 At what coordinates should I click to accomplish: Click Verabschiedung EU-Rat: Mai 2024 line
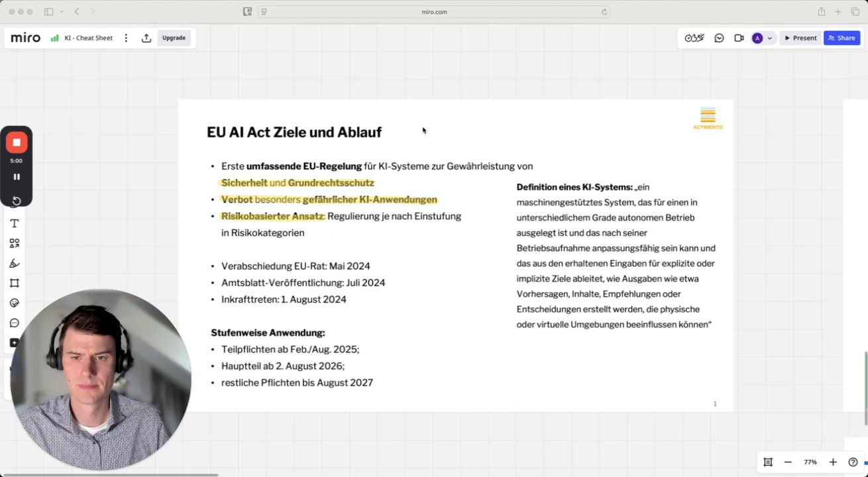click(x=296, y=266)
